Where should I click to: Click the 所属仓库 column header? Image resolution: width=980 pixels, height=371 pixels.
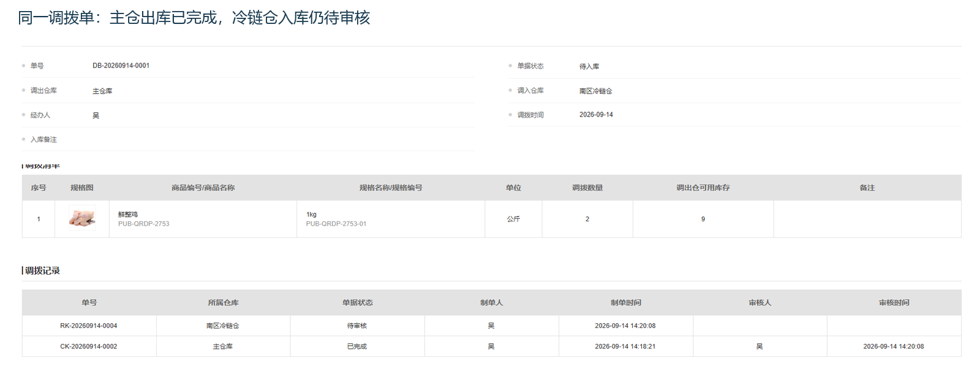[223, 302]
